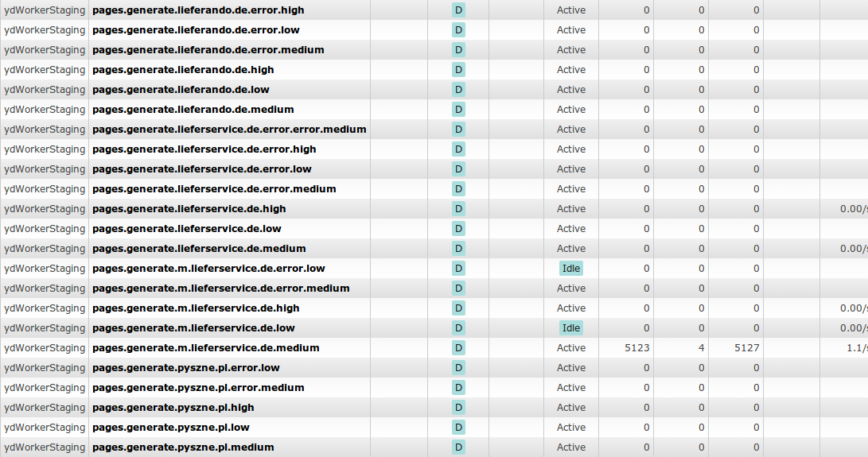The height and width of the screenshot is (457, 868).
Task: Click ydWorkerStaging vhost in pyszne.pl.medium row
Action: pyautogui.click(x=45, y=447)
